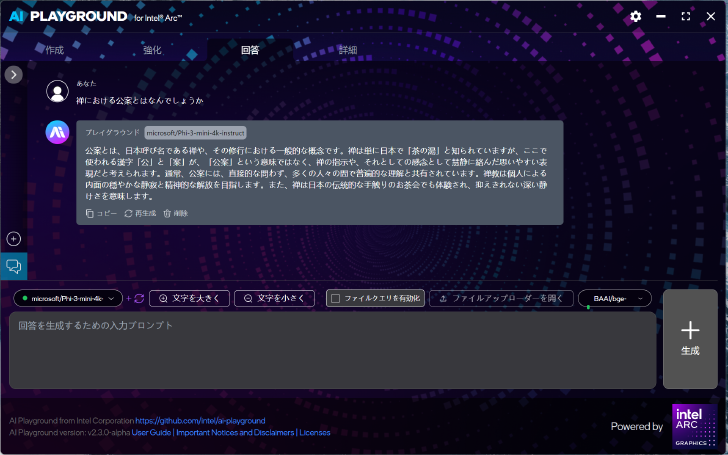This screenshot has width=728, height=455.
Task: Open the file uploader ファイルアップローダーを開く
Action: click(x=501, y=299)
